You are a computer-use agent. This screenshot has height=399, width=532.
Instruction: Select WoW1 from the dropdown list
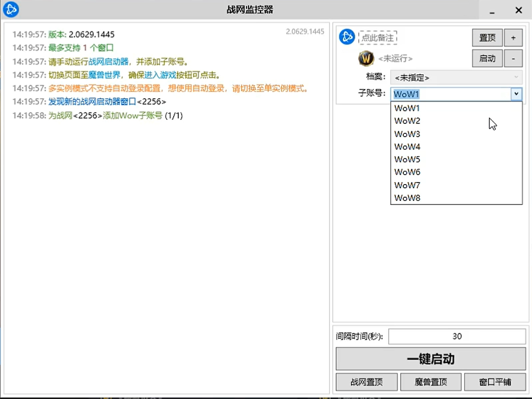456,108
